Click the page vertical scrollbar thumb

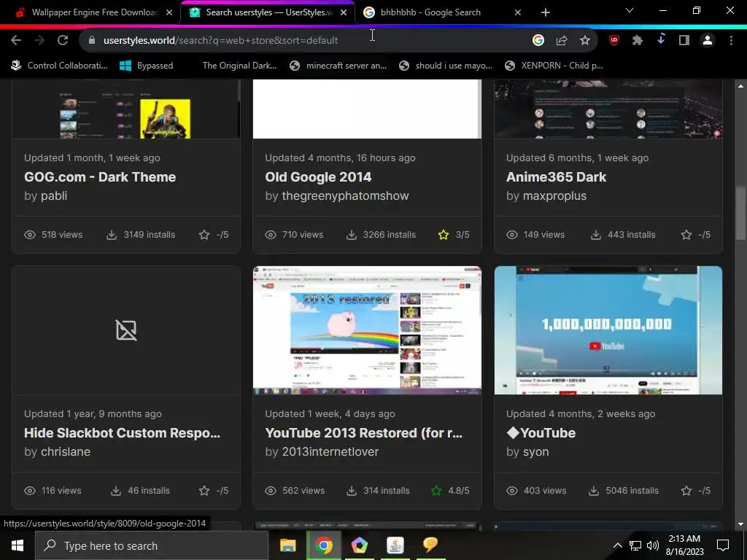(x=740, y=214)
